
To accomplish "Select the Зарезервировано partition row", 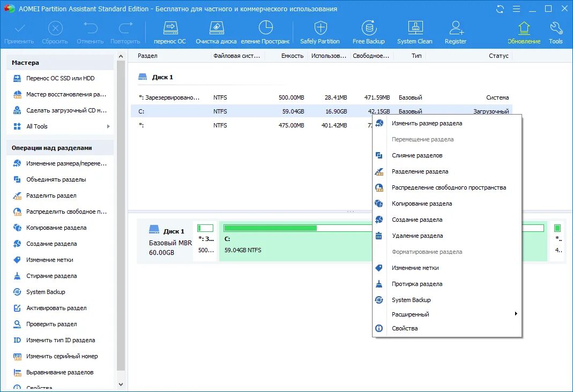I will (322, 97).
